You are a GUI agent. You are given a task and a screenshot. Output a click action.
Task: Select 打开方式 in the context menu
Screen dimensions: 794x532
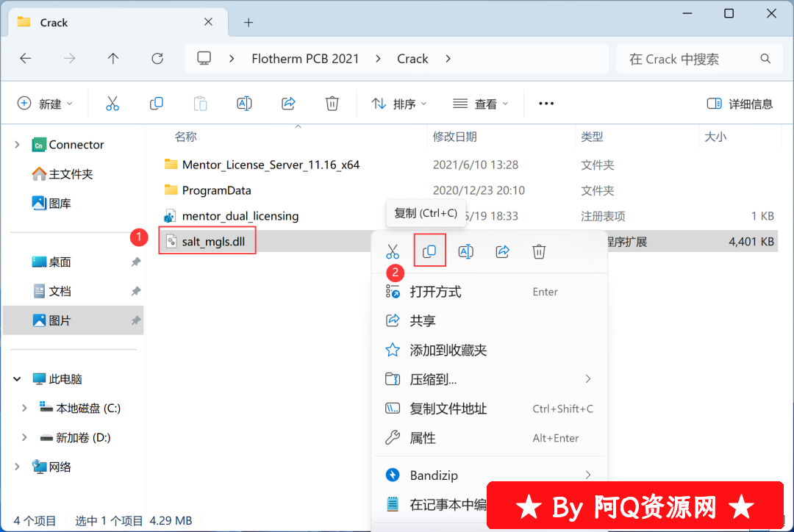pos(489,292)
